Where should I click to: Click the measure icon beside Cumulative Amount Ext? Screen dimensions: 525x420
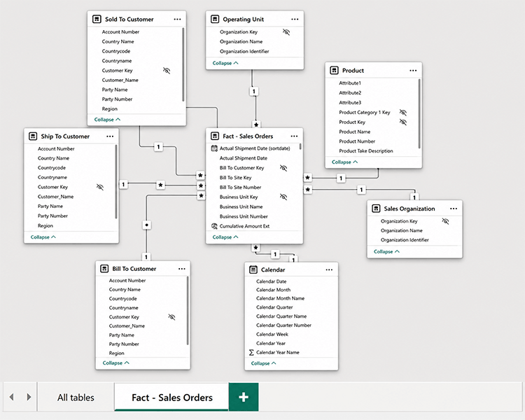(214, 226)
